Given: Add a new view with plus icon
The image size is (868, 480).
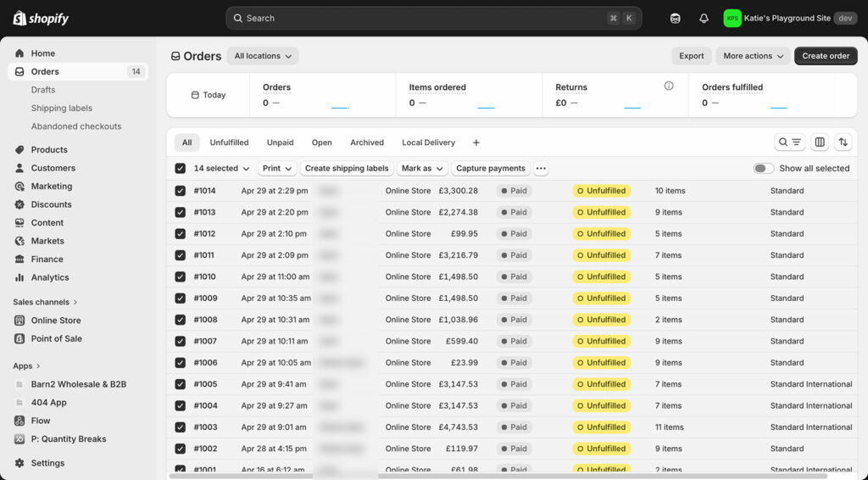Looking at the screenshot, I should [476, 142].
